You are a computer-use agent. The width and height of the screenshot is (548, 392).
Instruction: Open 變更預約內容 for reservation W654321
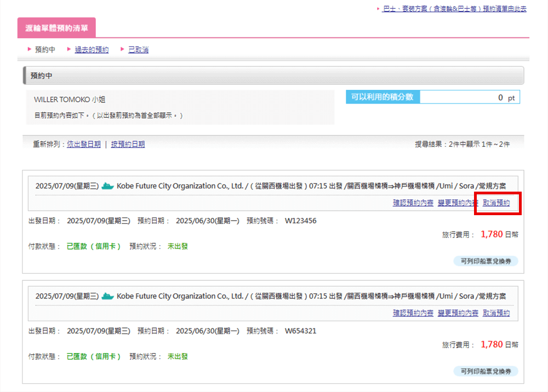[458, 313]
